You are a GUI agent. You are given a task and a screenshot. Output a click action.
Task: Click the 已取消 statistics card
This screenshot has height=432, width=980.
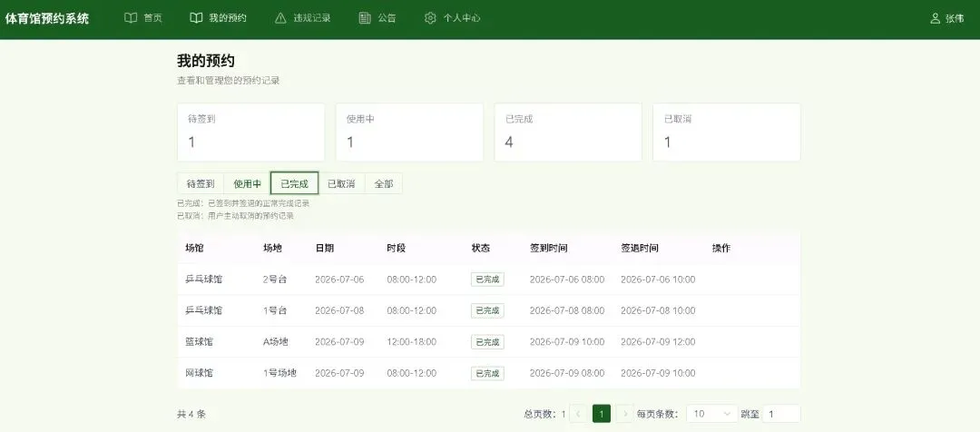click(727, 132)
